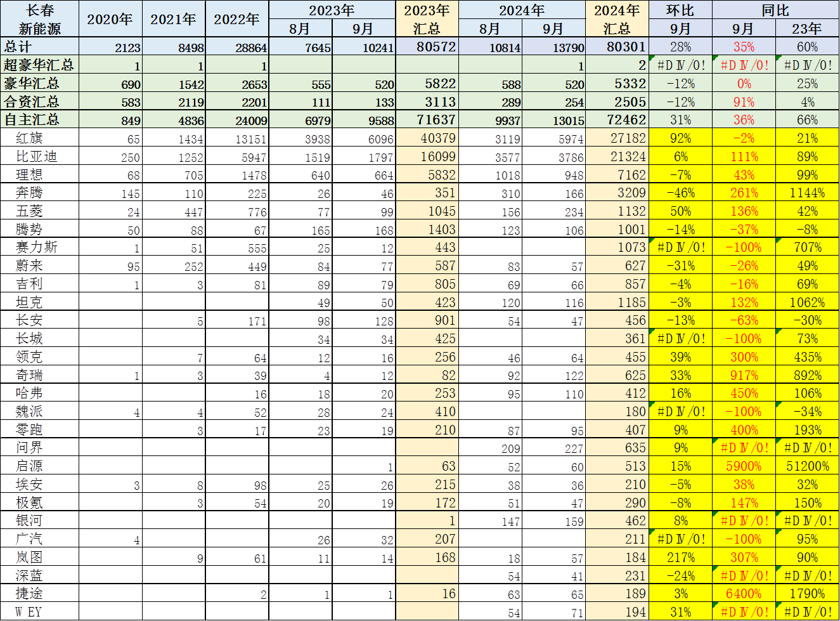Click the red 5900% cell

click(x=744, y=466)
